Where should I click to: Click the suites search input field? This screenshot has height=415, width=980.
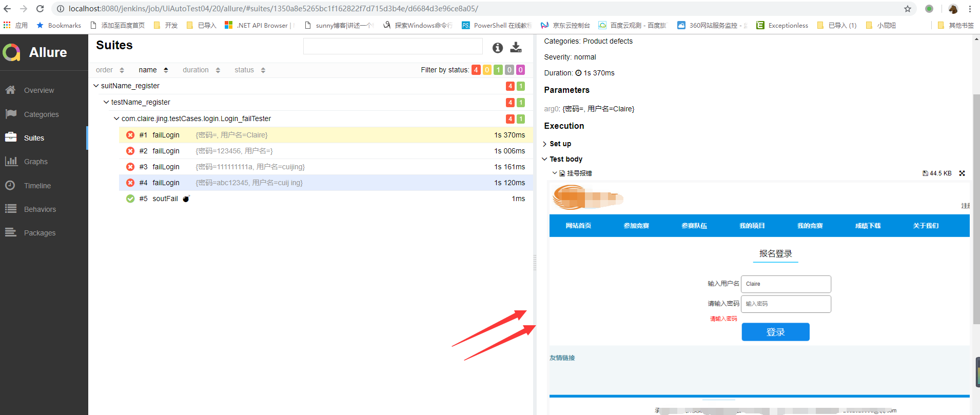pos(393,46)
